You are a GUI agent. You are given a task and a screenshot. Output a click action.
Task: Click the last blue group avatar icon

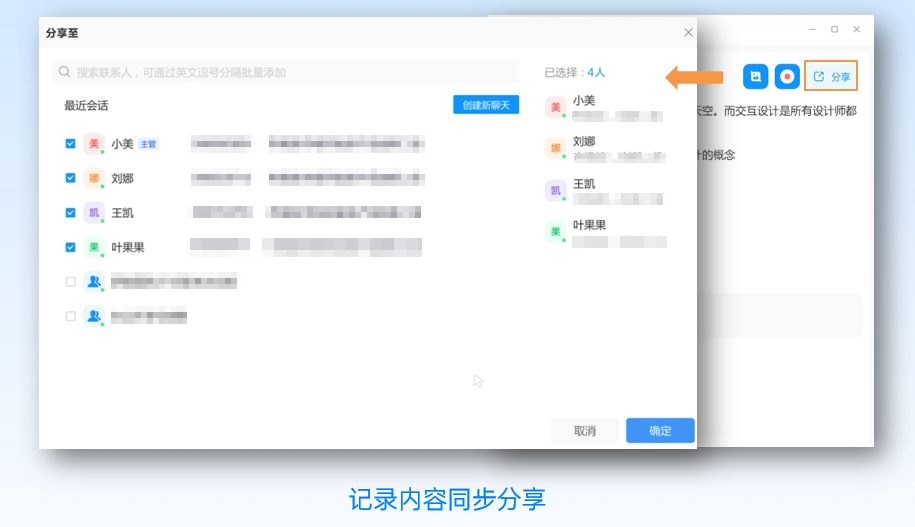click(x=94, y=316)
